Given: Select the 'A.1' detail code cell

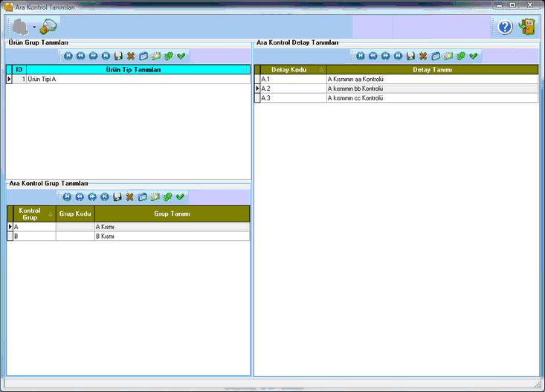Looking at the screenshot, I should [294, 79].
